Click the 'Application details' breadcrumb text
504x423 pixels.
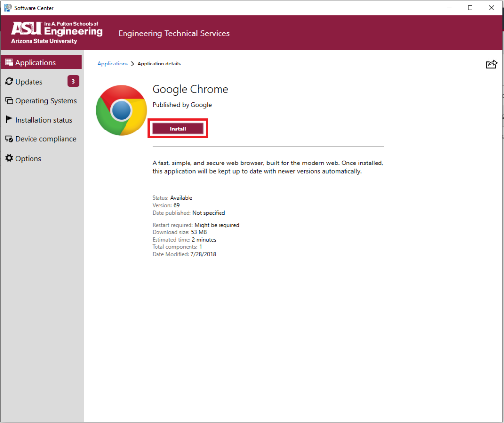click(159, 64)
